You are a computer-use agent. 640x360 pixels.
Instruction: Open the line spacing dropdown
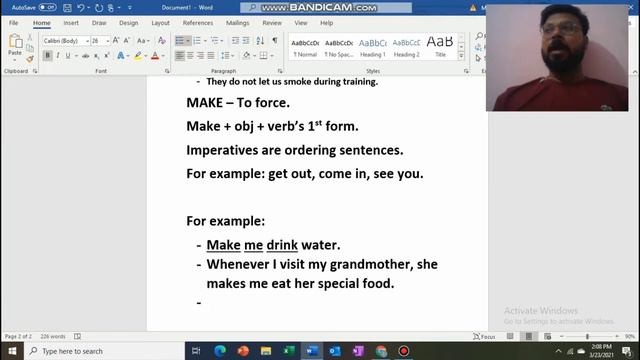point(227,56)
